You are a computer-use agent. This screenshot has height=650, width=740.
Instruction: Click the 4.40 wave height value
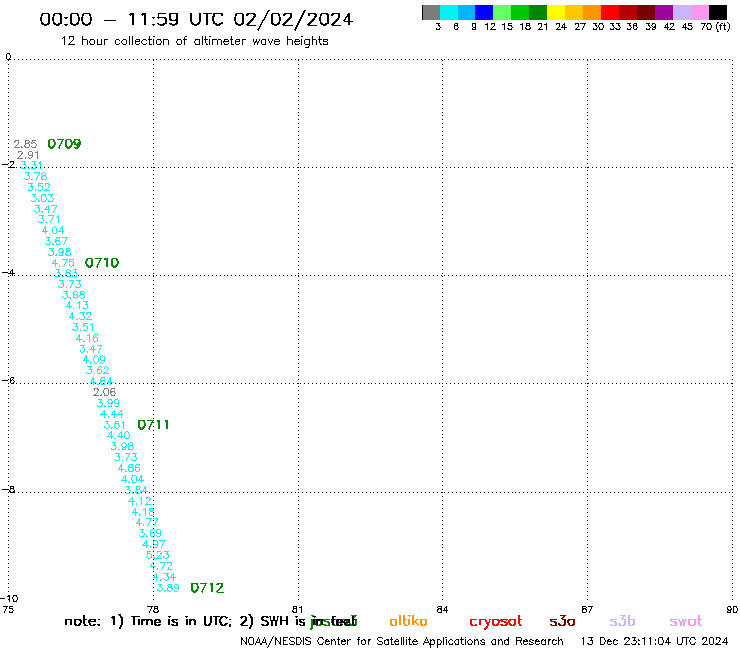(x=118, y=435)
